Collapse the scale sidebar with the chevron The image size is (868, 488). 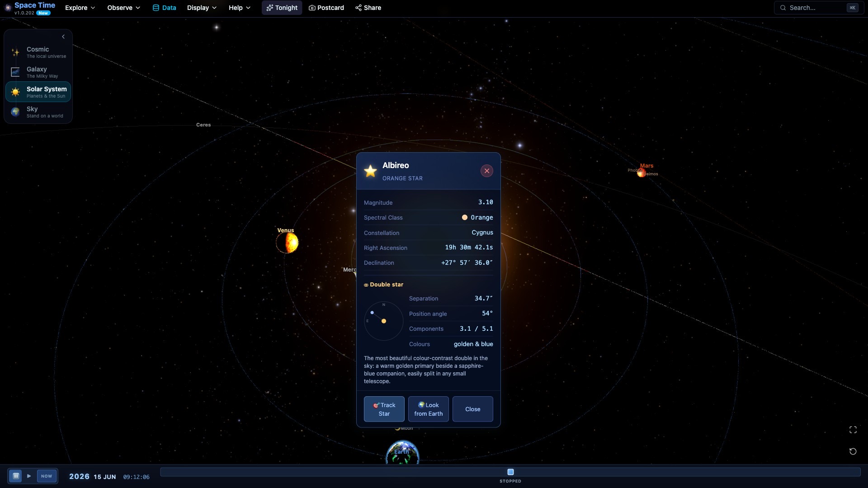coord(63,37)
